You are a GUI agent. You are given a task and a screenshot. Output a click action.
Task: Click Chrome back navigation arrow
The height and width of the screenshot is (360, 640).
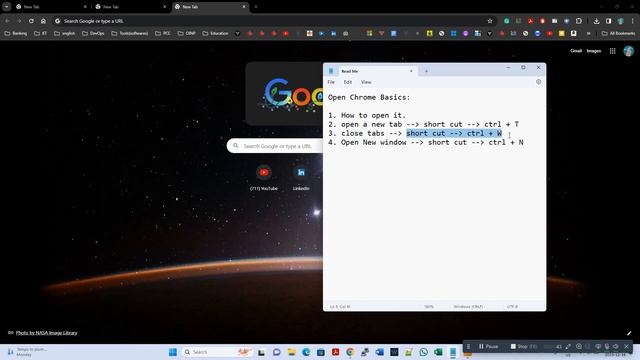click(7, 21)
